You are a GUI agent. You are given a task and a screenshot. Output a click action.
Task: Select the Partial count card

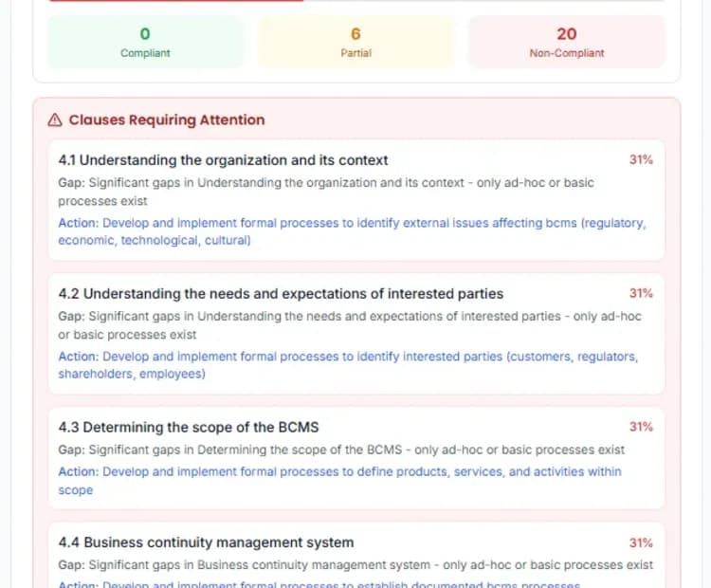(x=355, y=43)
